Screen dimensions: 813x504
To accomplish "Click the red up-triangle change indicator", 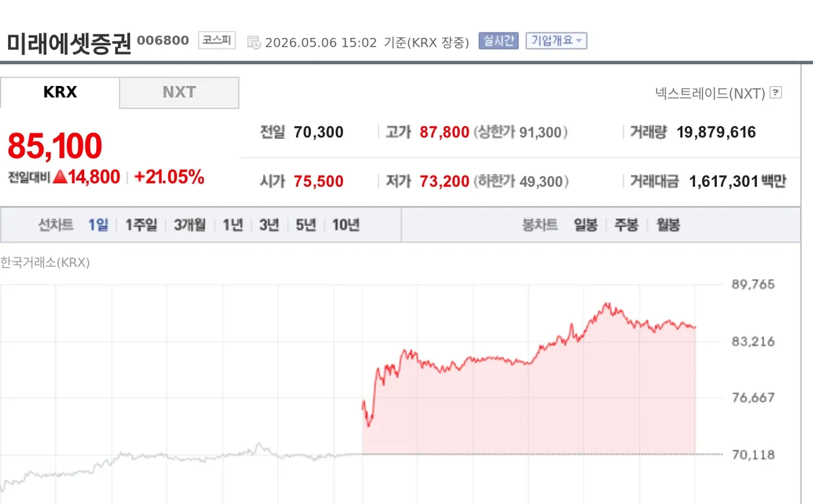I will (60, 177).
